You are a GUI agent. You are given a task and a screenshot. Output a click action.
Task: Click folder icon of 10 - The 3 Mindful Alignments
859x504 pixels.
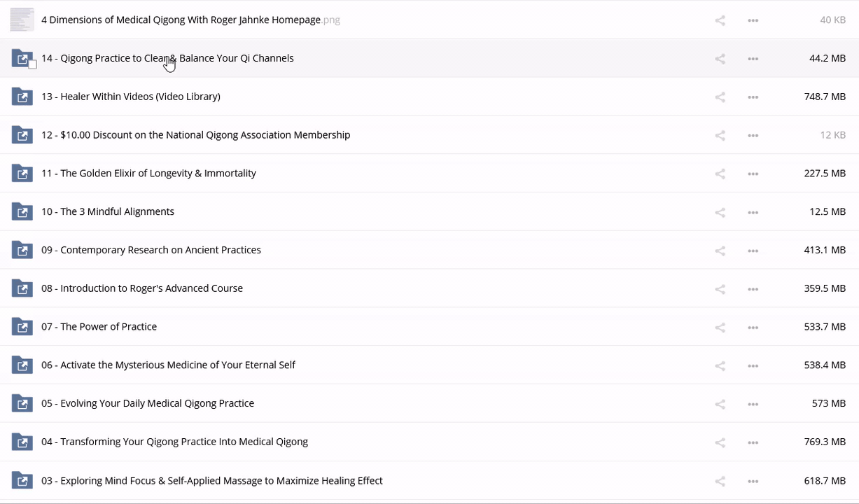pos(22,211)
